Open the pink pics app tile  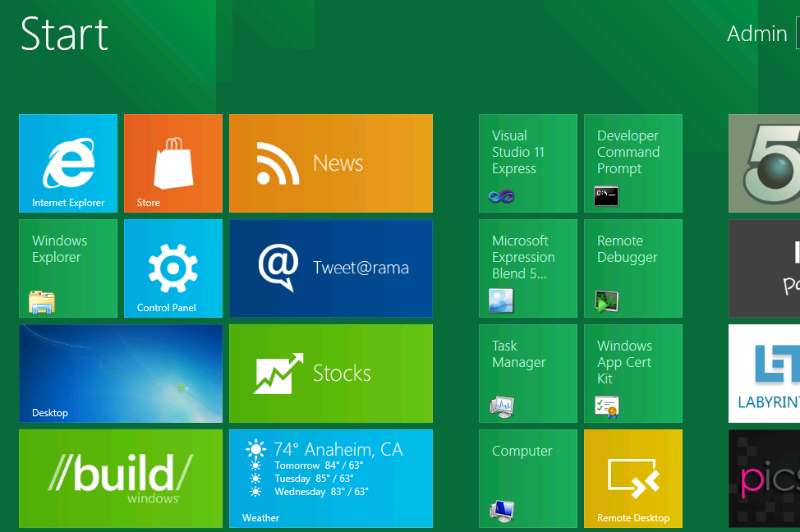pyautogui.click(x=765, y=479)
